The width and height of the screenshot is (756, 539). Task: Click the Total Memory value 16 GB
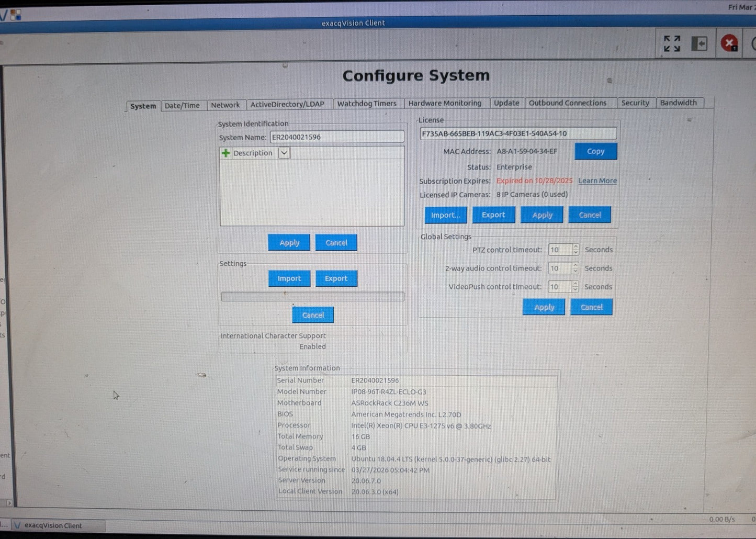coord(360,436)
